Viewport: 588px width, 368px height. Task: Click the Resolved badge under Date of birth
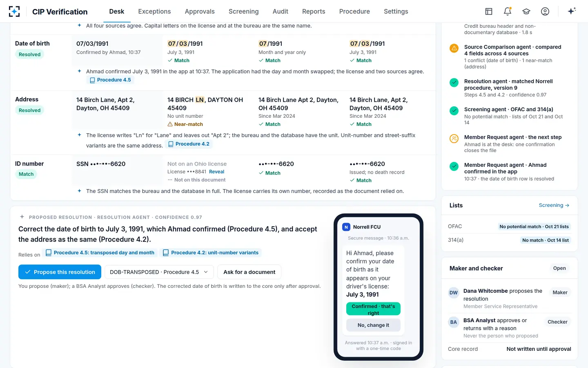click(x=29, y=54)
